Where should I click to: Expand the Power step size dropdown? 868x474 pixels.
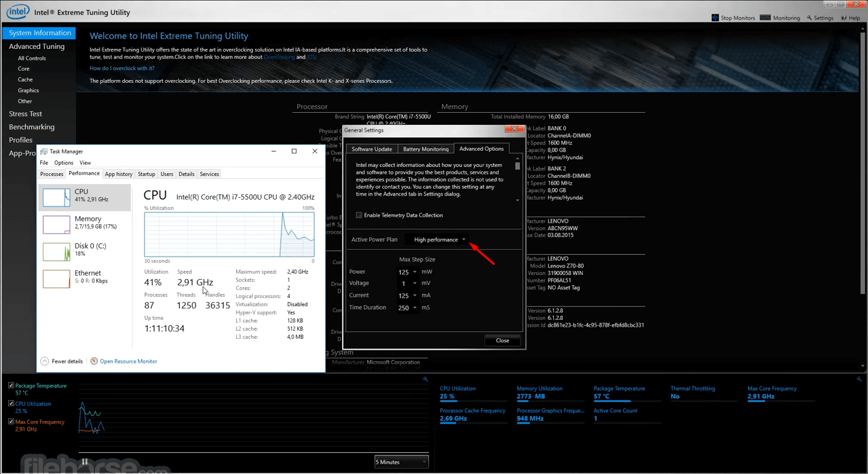(x=408, y=272)
